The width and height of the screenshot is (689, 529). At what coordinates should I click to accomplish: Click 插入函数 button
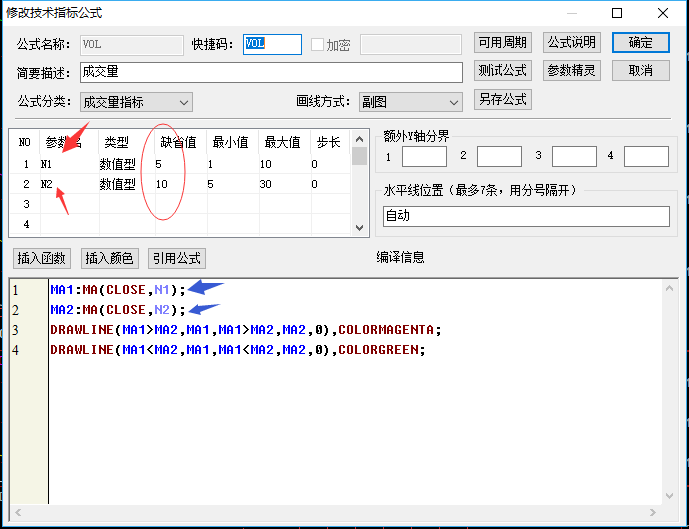pos(41,258)
